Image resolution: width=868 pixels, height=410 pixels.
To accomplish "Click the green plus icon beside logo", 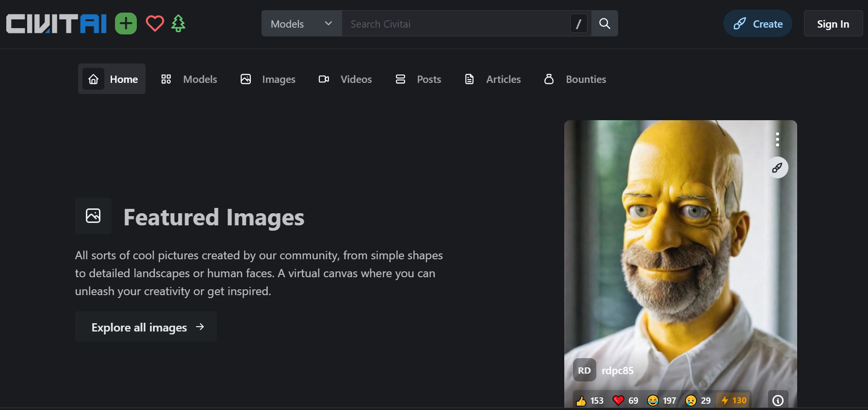I will [x=126, y=24].
